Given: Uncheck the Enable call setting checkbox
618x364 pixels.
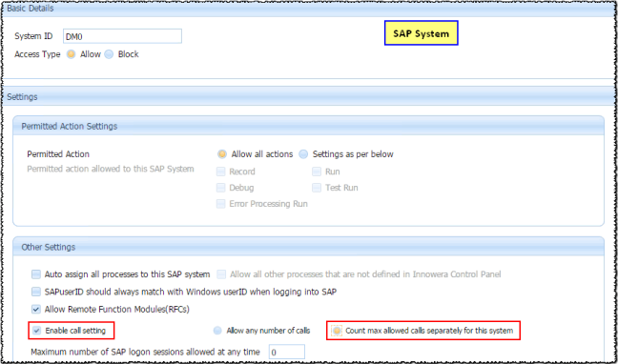Looking at the screenshot, I should pyautogui.click(x=36, y=331).
